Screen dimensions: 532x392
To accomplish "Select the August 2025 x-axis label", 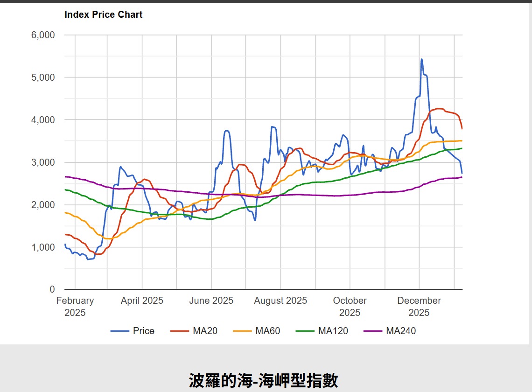I will 280,301.
